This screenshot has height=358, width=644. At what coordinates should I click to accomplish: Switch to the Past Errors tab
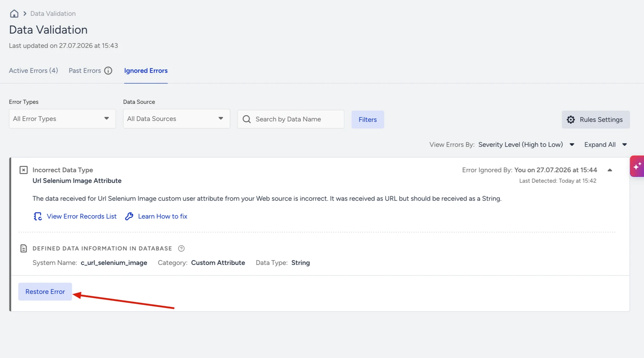85,71
